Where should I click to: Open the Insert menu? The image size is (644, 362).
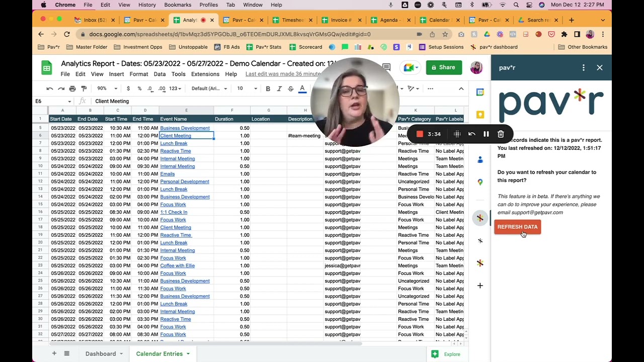click(116, 74)
